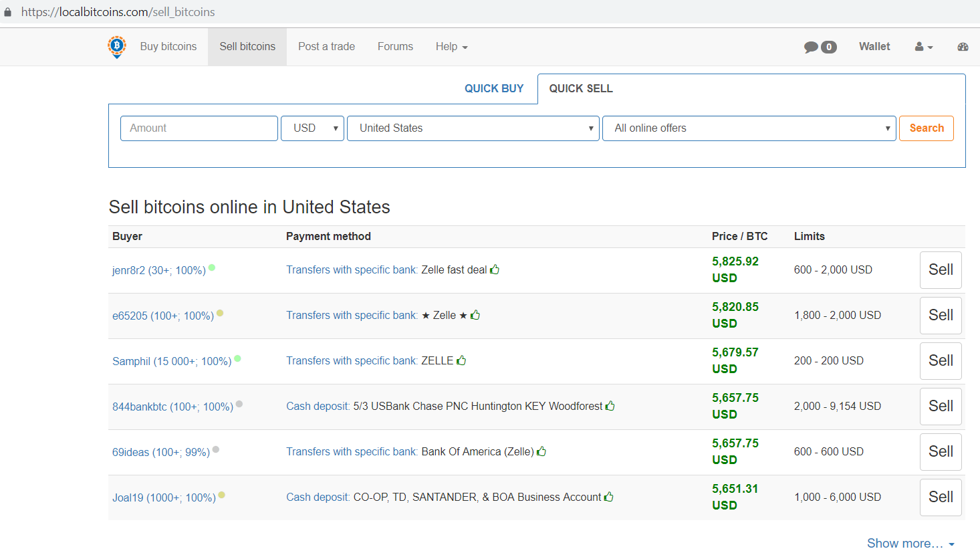This screenshot has height=559, width=980.
Task: Open 844bankbtc buyer profile link
Action: [173, 407]
